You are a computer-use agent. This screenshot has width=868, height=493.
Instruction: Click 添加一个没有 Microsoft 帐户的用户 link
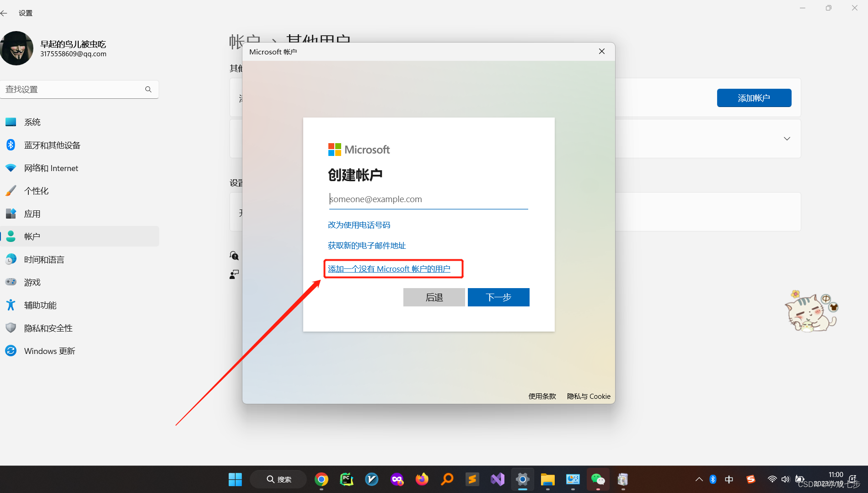389,269
